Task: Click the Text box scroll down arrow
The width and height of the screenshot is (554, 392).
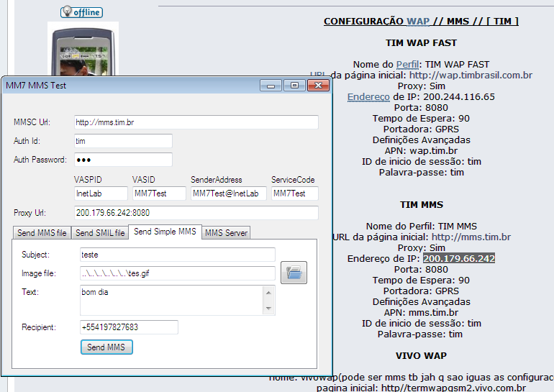Action: click(268, 309)
